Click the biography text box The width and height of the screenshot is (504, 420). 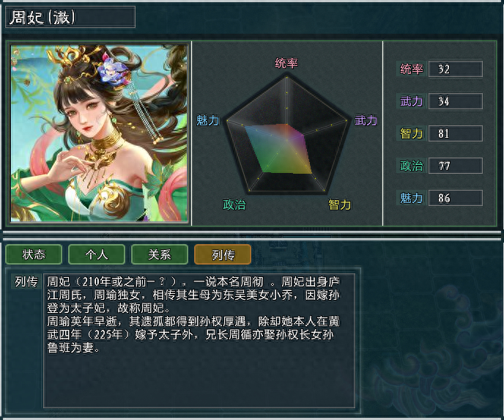click(199, 341)
